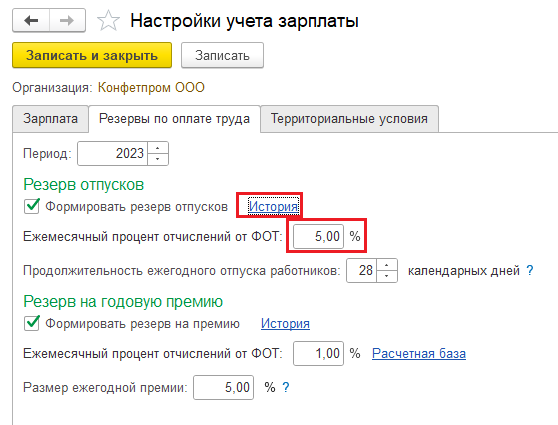
Task: Open the Территориальные условия tab
Action: point(349,119)
